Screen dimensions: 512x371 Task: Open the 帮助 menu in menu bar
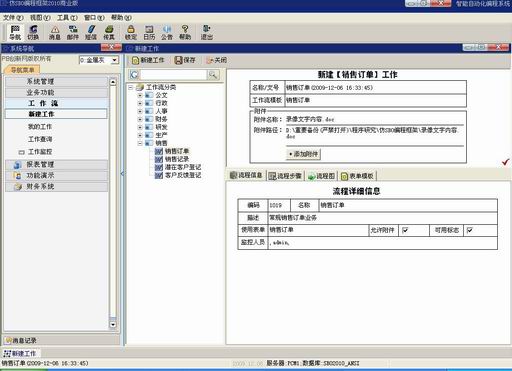tap(121, 17)
